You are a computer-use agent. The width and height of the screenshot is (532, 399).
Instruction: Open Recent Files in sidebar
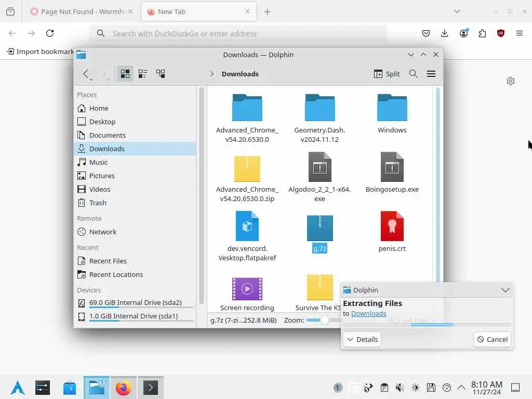135,261
